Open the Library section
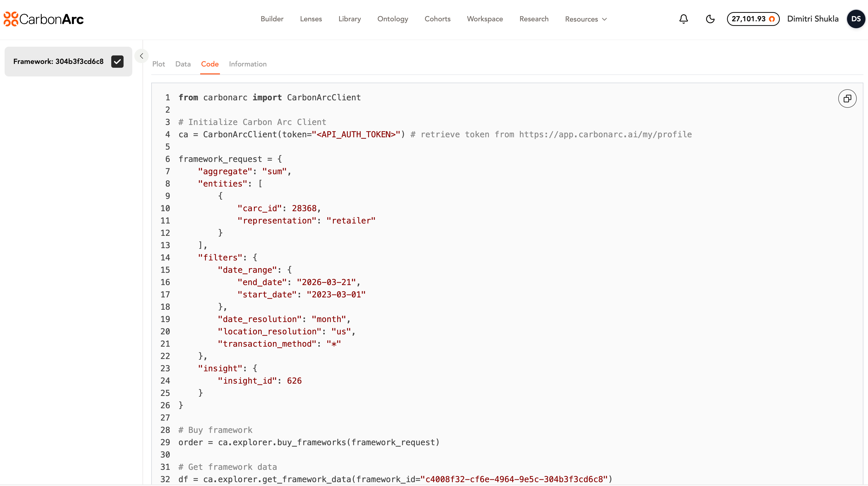The height and width of the screenshot is (486, 868). pos(349,19)
